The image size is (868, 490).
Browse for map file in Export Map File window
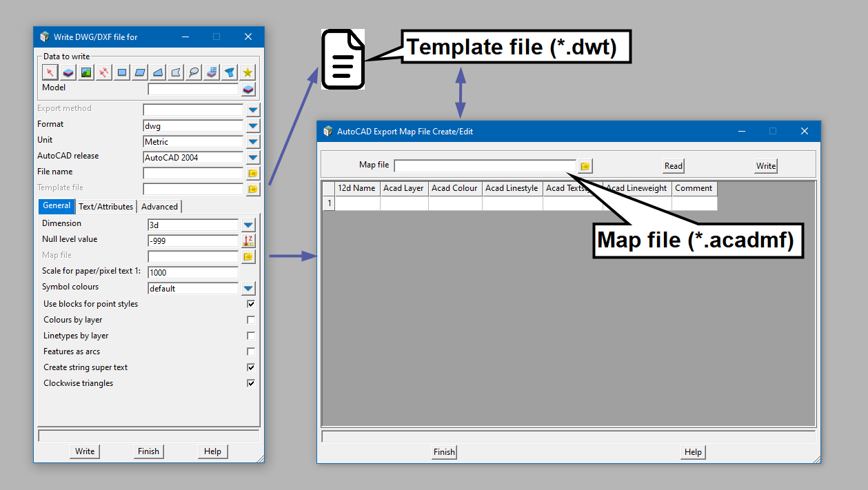click(x=585, y=166)
